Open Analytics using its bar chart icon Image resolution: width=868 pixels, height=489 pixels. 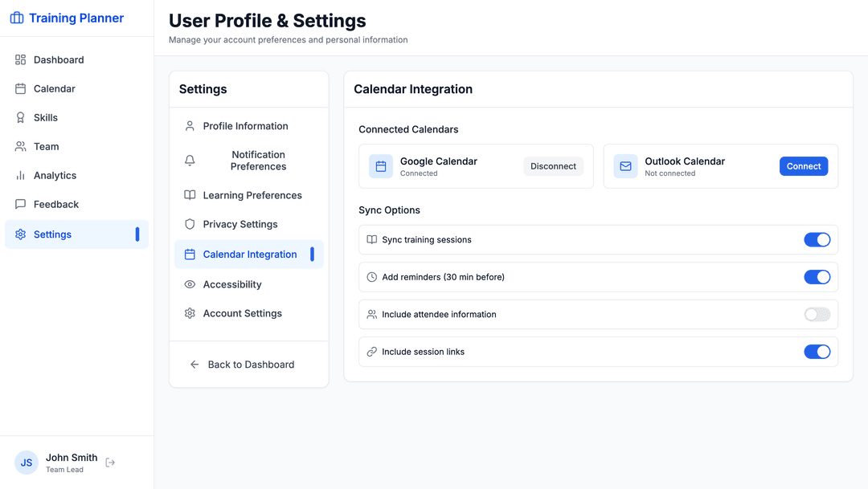coord(19,175)
